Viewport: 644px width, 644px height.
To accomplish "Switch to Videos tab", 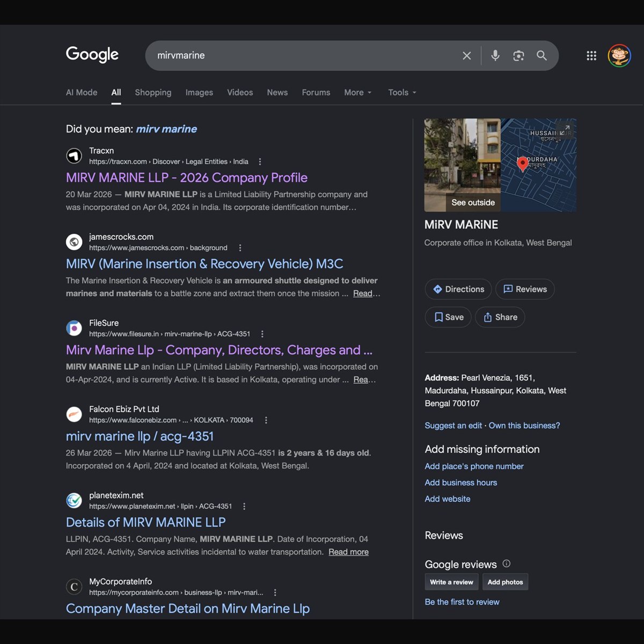I will point(240,92).
